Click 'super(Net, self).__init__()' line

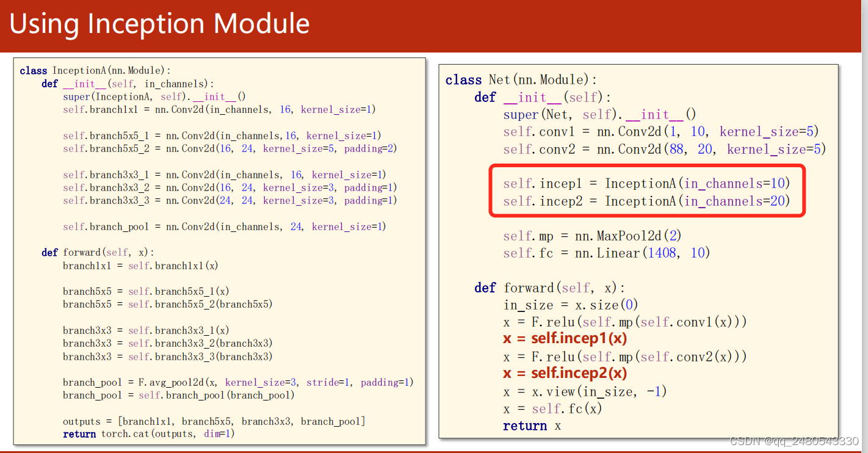point(599,114)
